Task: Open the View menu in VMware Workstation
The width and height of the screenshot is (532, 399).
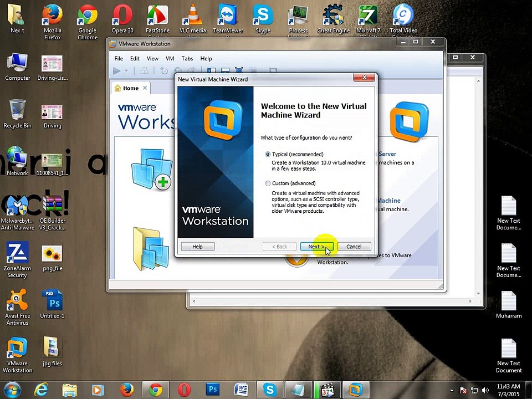Action: coord(152,58)
